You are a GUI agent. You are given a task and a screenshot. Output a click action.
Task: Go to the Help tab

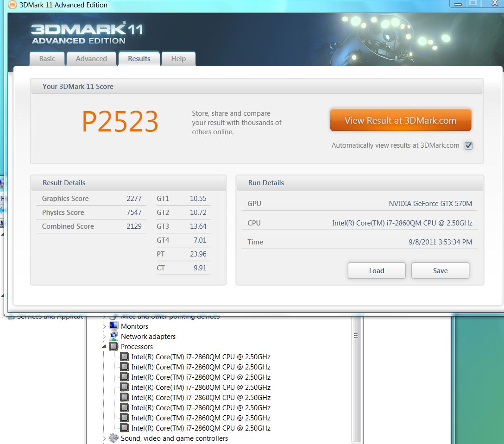[x=178, y=59]
